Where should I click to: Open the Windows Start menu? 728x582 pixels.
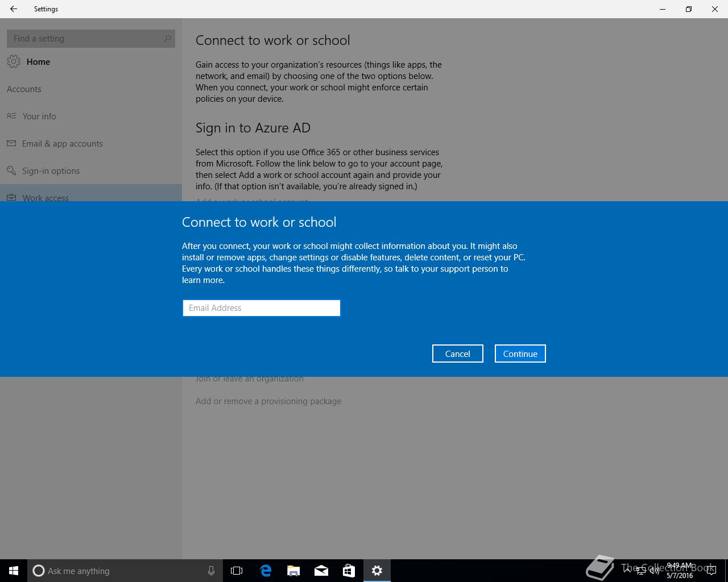pos(14,571)
